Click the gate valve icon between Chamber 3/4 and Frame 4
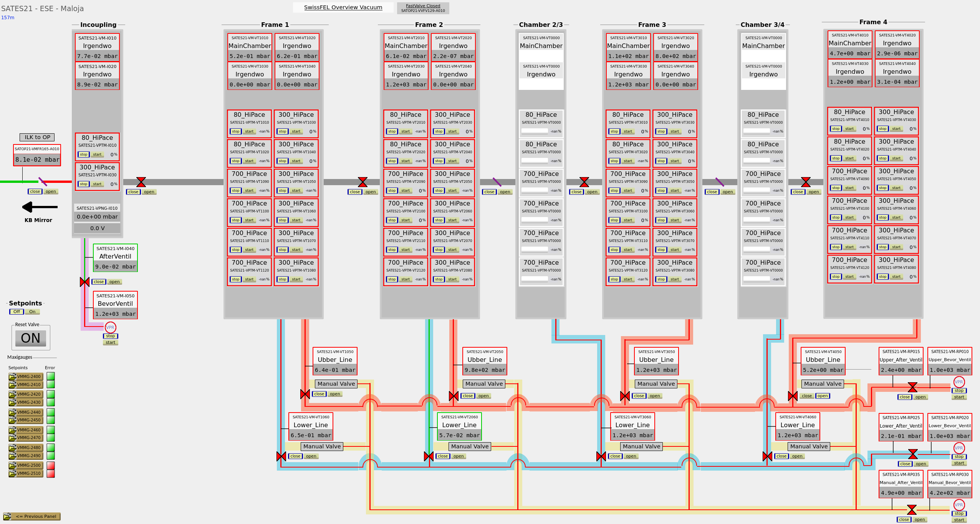 click(806, 182)
